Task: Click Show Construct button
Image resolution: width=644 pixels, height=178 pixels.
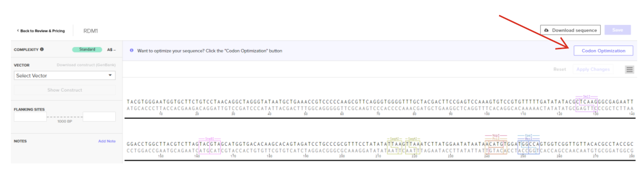Action: (64, 90)
